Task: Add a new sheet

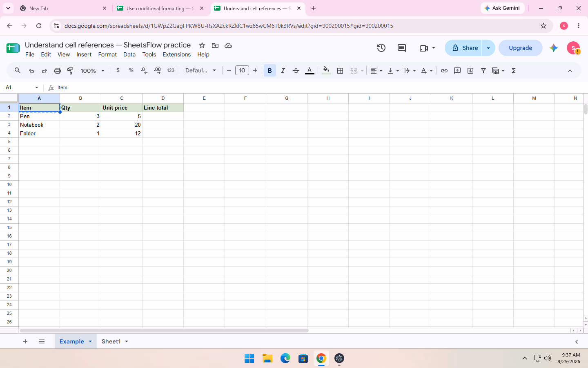Action: click(25, 341)
